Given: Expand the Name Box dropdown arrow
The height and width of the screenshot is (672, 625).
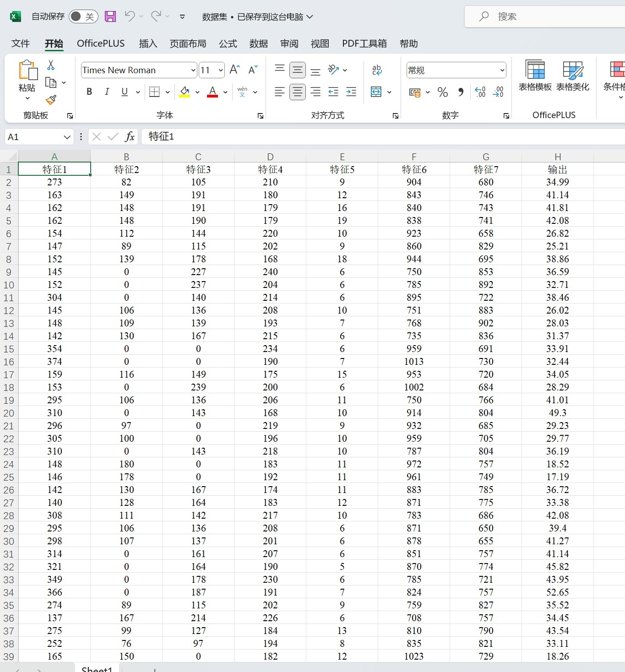Looking at the screenshot, I should [x=67, y=137].
